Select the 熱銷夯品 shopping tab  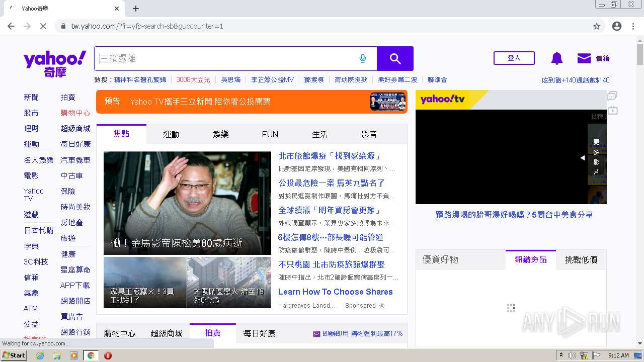point(531,259)
